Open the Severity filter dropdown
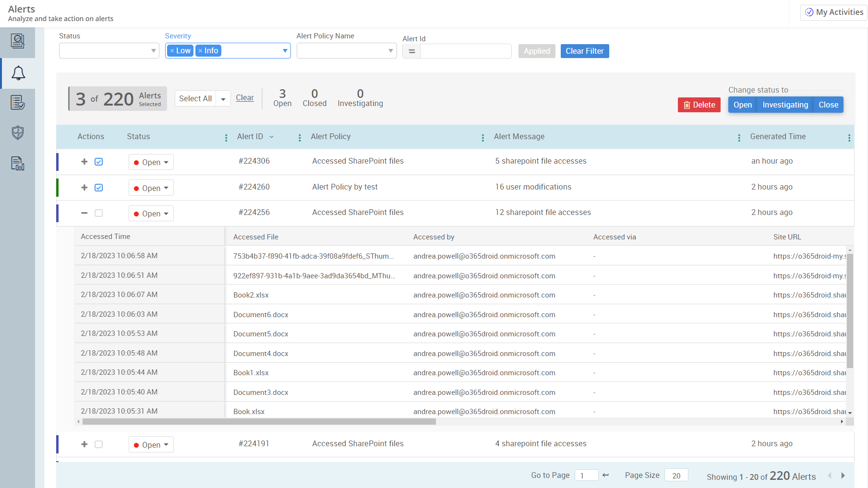This screenshot has height=488, width=868. [285, 50]
